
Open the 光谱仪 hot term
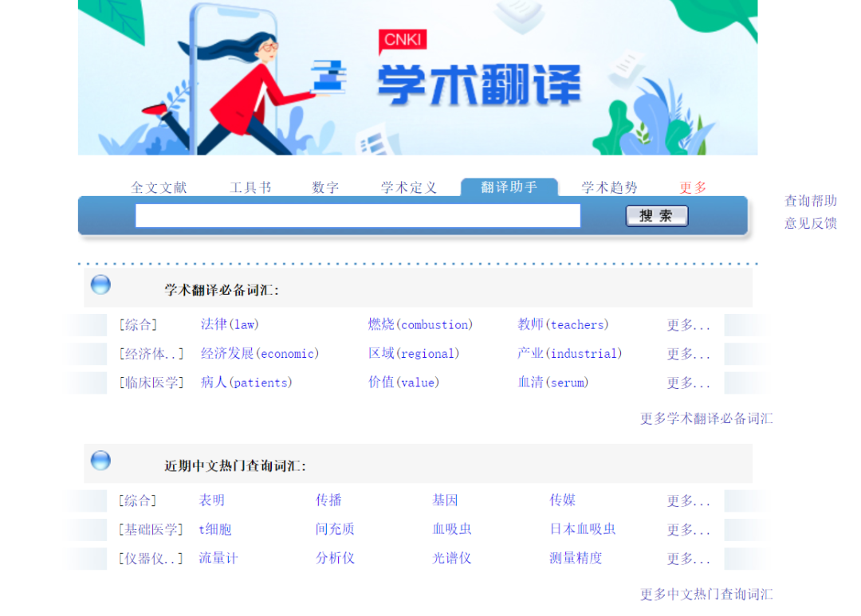point(452,559)
